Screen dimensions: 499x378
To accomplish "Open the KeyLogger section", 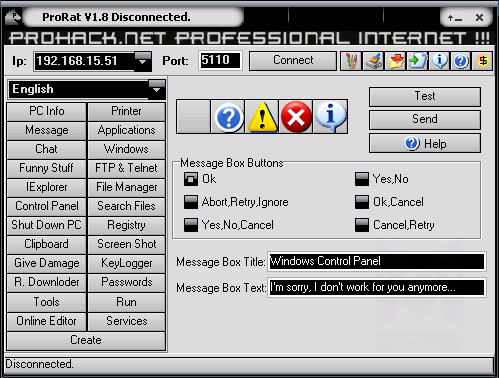I will [126, 263].
